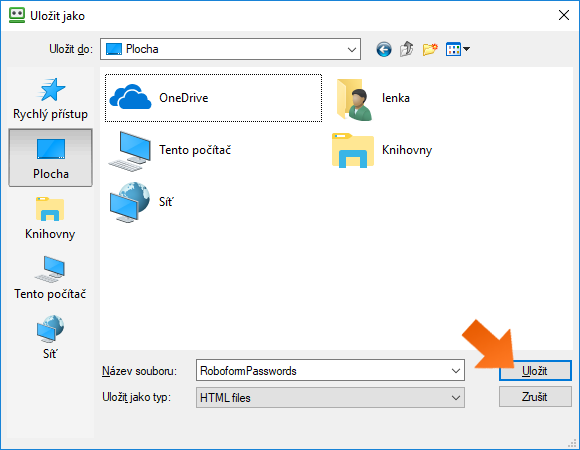Expand the Uložit do location dropdown
The height and width of the screenshot is (450, 580).
pyautogui.click(x=351, y=49)
